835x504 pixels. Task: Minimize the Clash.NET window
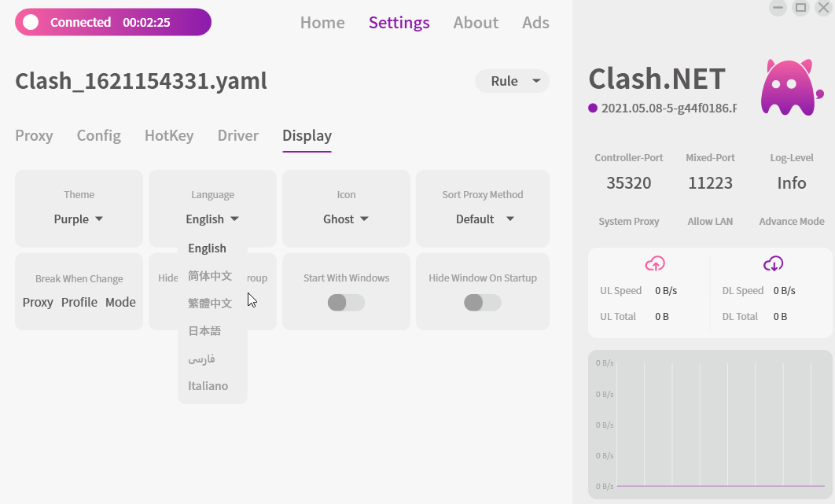[778, 7]
